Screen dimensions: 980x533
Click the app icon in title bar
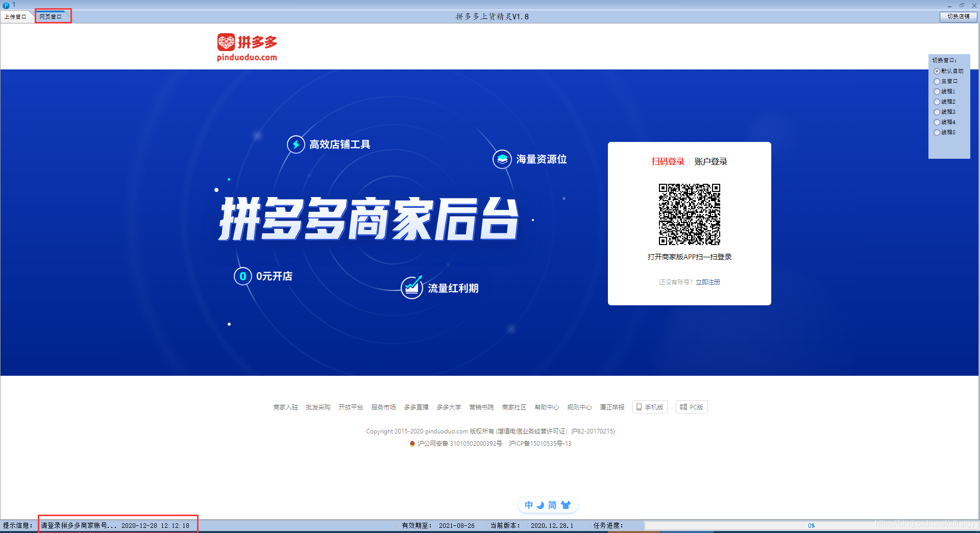tap(6, 5)
